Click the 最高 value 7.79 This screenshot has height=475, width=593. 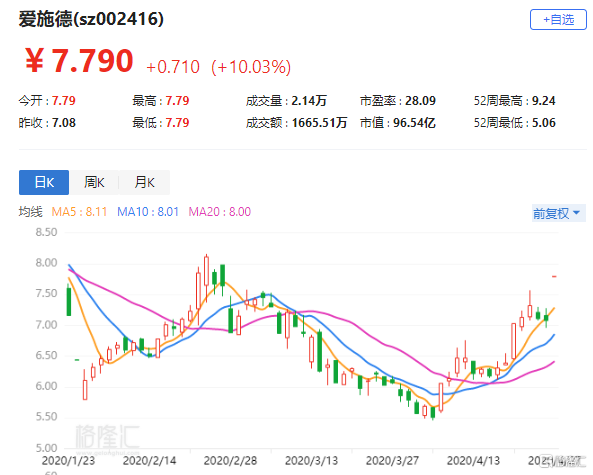[x=177, y=101]
